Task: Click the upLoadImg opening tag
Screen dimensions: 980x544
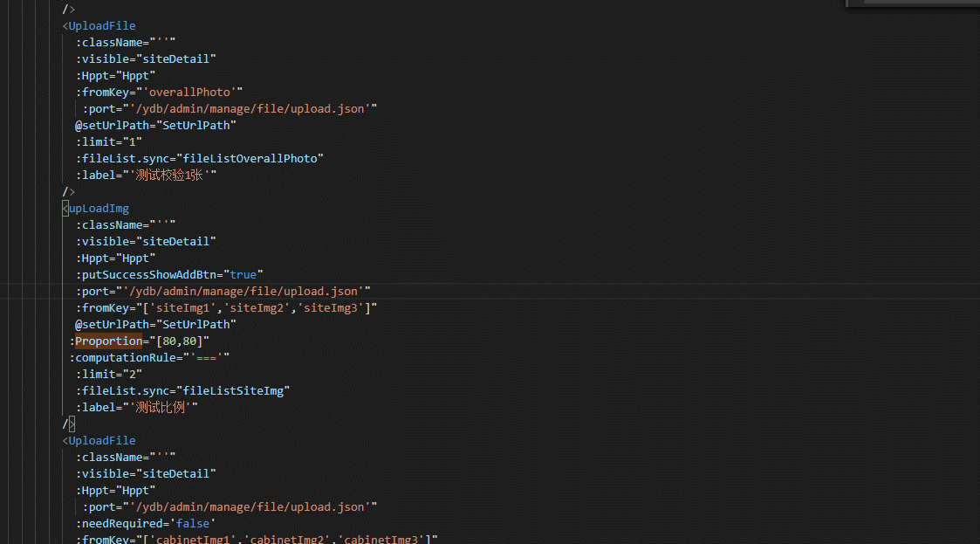Action: click(x=96, y=208)
